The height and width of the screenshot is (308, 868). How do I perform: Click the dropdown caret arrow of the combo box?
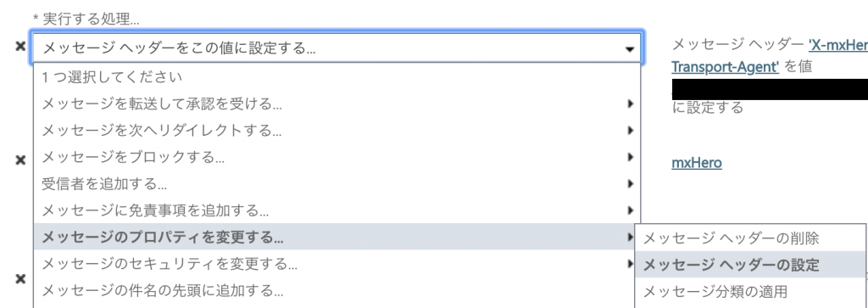click(x=630, y=49)
